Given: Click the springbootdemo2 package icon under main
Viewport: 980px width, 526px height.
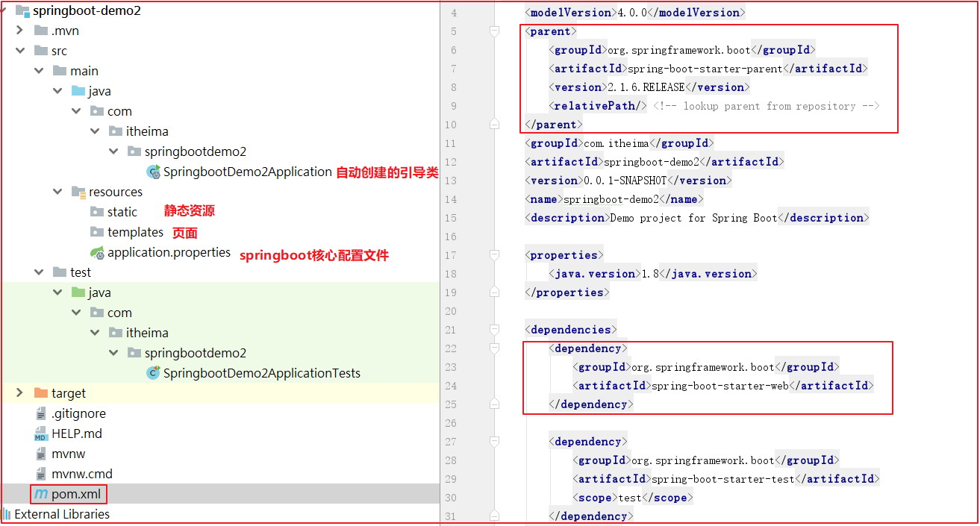Looking at the screenshot, I should point(134,151).
